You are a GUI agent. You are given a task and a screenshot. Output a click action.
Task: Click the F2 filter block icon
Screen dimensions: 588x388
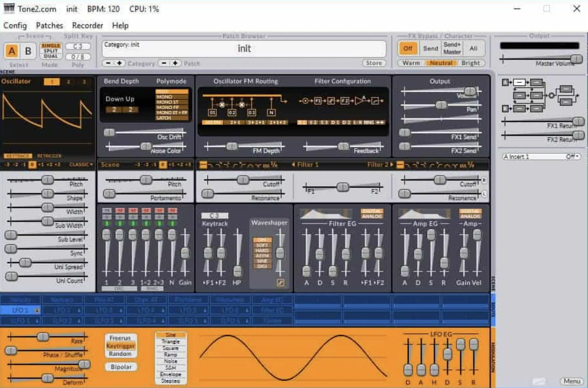(x=344, y=101)
